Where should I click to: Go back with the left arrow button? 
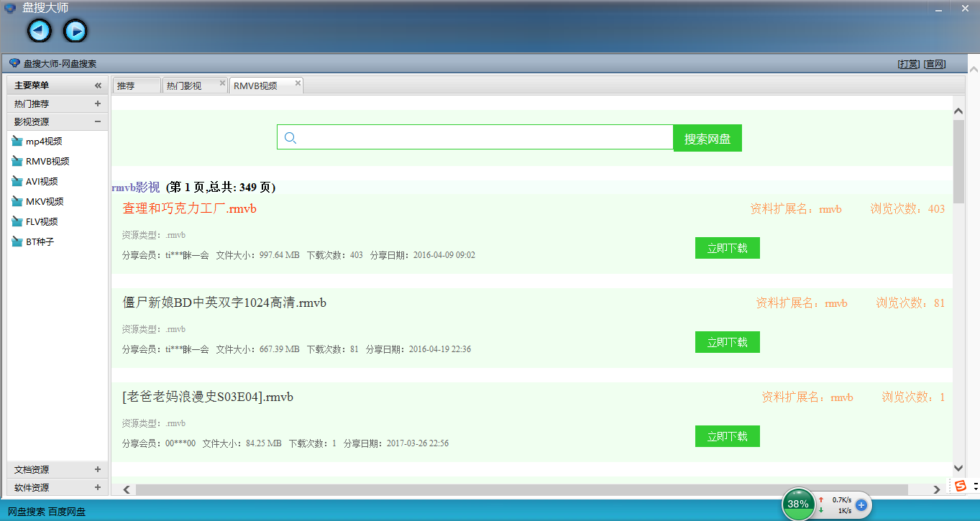40,30
